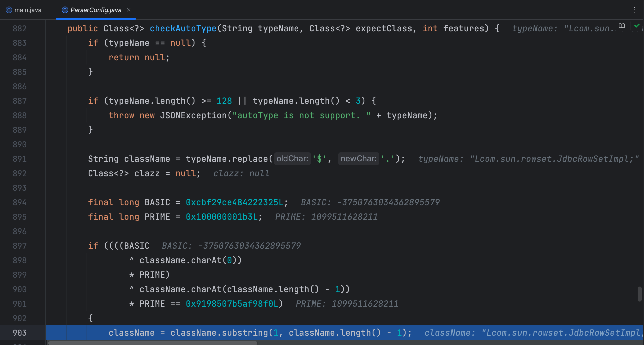644x345 pixels.
Task: Click className.length() on line 900
Action: pyautogui.click(x=273, y=289)
